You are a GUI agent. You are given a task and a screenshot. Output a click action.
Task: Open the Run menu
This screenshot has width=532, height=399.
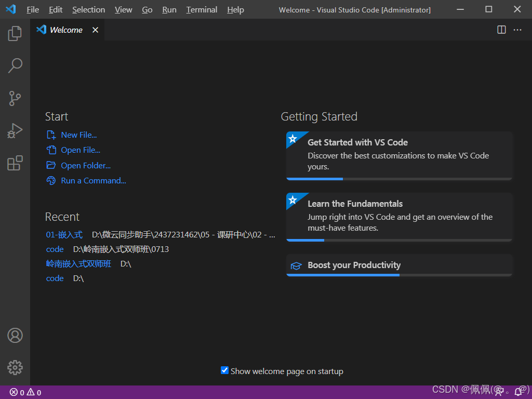(x=169, y=10)
